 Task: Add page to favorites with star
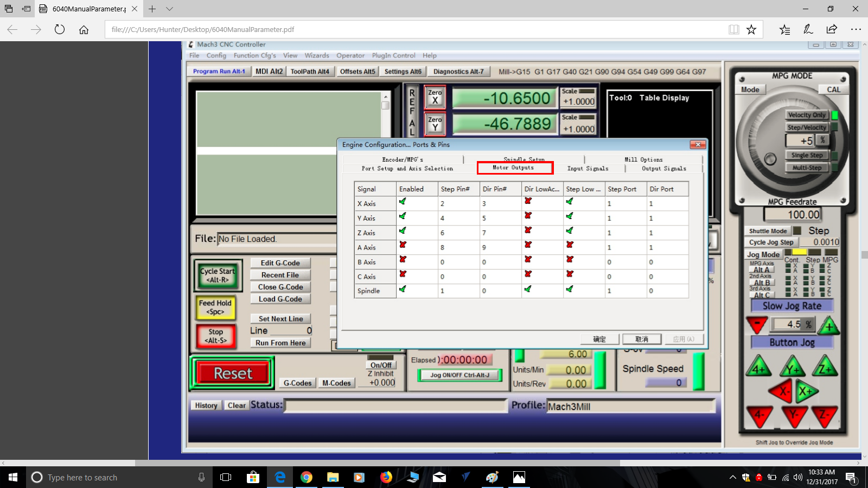coord(751,29)
